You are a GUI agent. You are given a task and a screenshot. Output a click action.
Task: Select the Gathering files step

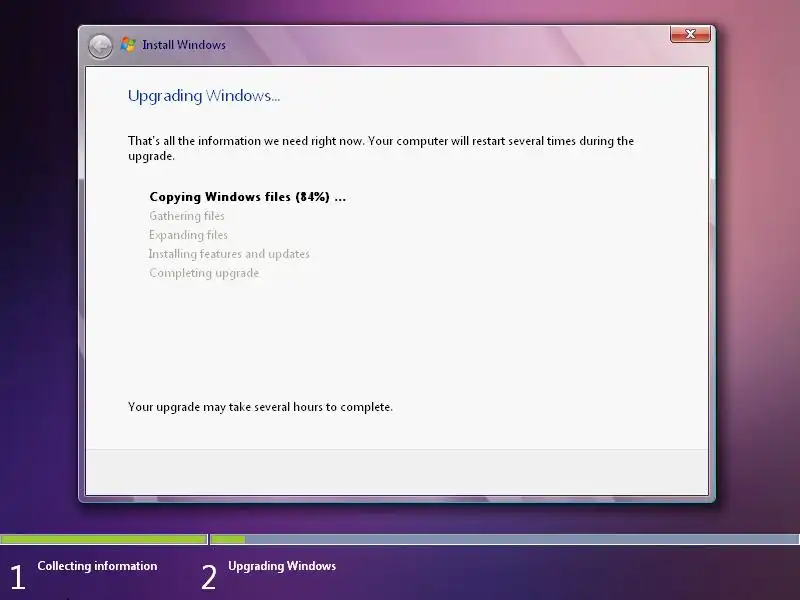pyautogui.click(x=187, y=216)
